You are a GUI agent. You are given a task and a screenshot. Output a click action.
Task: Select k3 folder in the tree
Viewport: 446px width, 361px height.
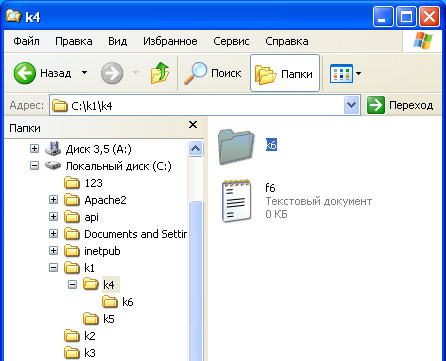tap(90, 353)
